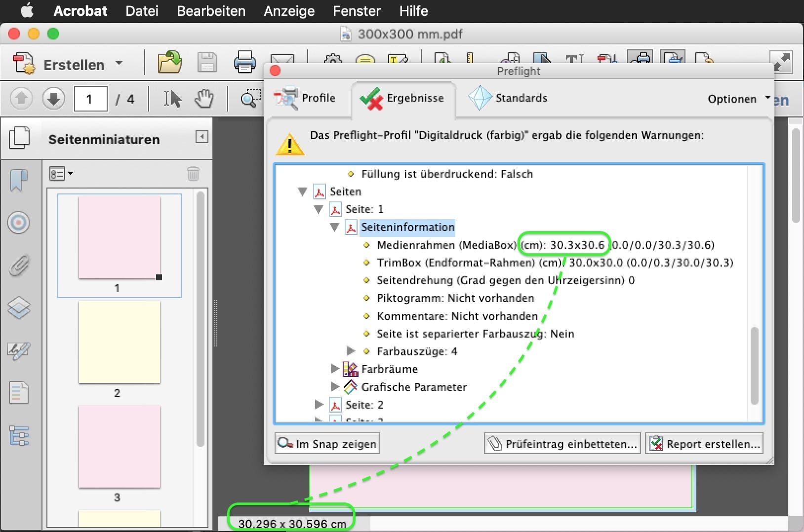Select the marquee zoom tool
Image resolution: width=804 pixels, height=532 pixels.
250,98
